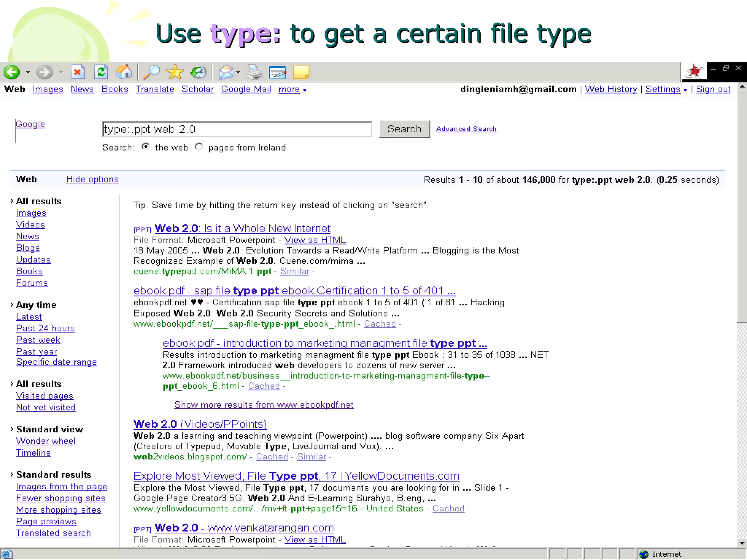Click the Stop loading icon
The width and height of the screenshot is (747, 560).
pyautogui.click(x=77, y=72)
